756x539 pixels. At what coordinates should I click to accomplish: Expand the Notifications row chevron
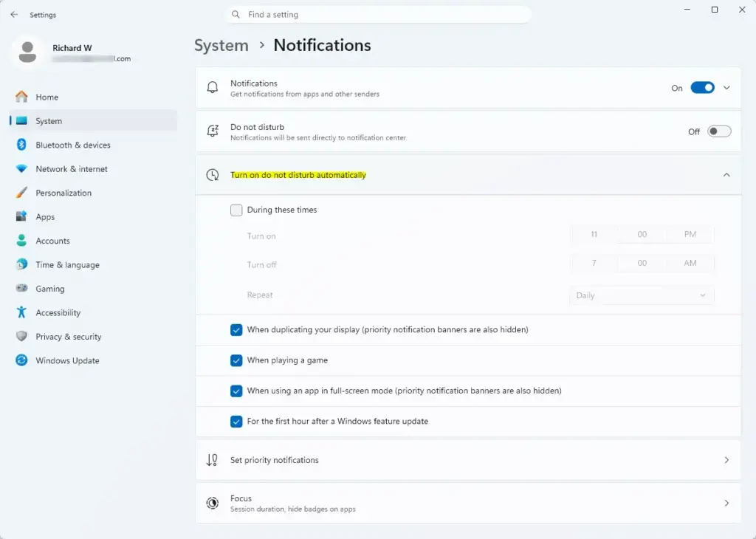click(x=726, y=88)
